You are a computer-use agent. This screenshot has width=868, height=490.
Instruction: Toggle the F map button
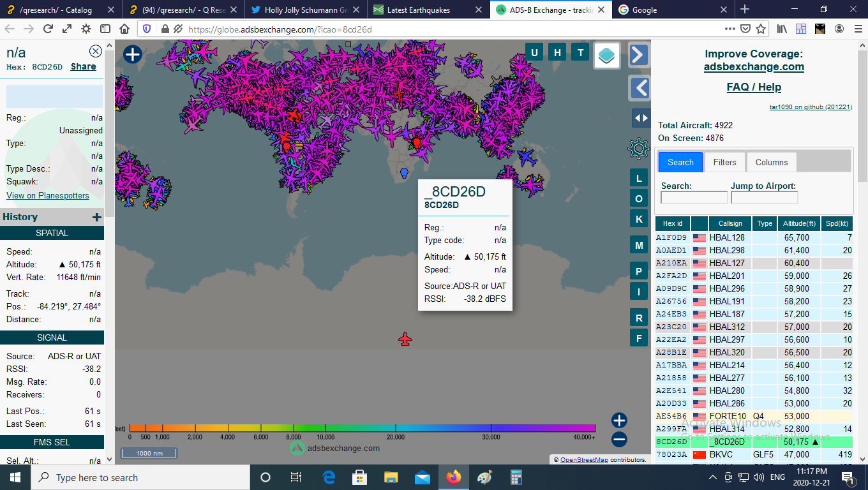(639, 338)
